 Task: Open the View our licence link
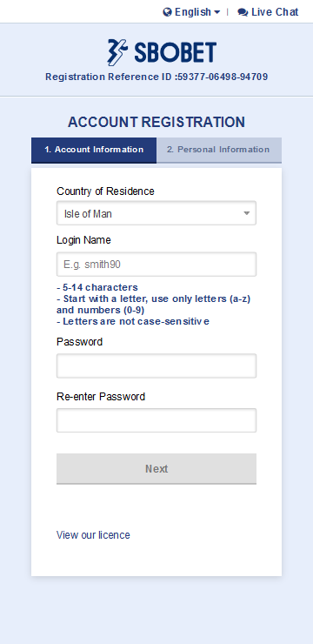pyautogui.click(x=93, y=535)
